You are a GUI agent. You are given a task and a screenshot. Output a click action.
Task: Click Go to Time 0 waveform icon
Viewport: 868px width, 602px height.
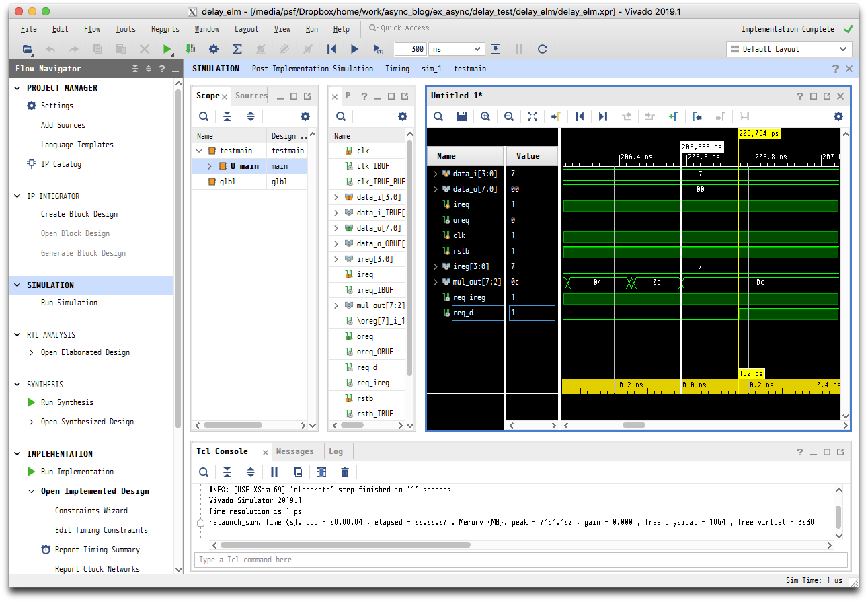click(580, 117)
